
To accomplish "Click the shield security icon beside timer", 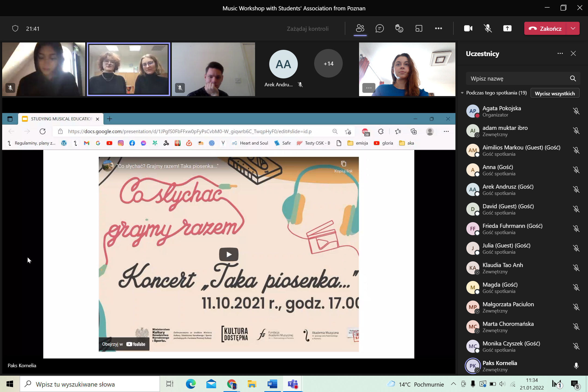I will (x=15, y=28).
